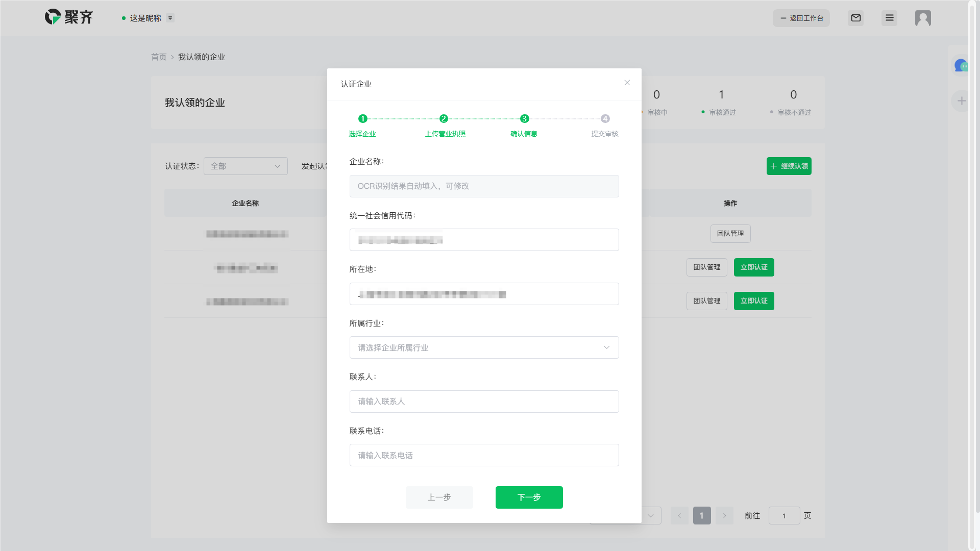This screenshot has width=980, height=551.
Task: Close the 认证企业 dialog
Action: [627, 83]
